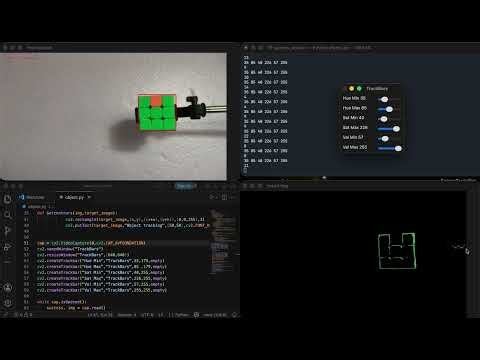Viewport: 480px width, 360px height.
Task: Click the cv2.namedWindow("TrackBars") code line
Action: [70, 249]
